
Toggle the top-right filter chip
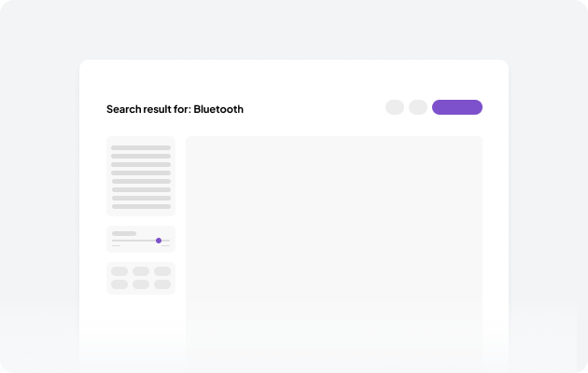(162, 271)
